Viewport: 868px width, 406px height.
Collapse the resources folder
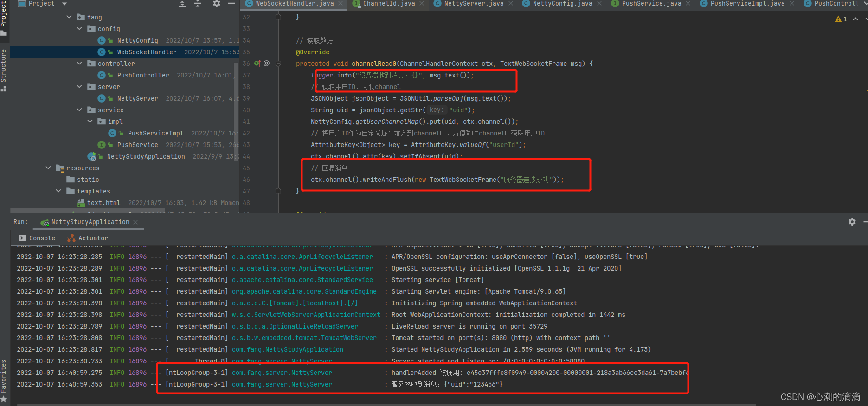tap(48, 168)
